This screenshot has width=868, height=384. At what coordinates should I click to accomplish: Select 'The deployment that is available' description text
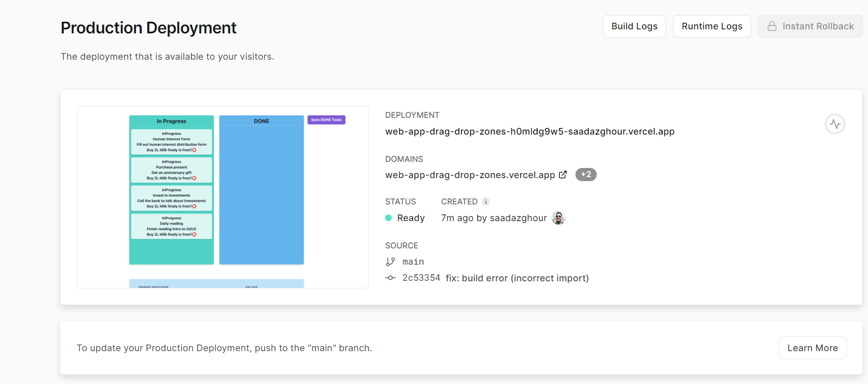pyautogui.click(x=167, y=57)
